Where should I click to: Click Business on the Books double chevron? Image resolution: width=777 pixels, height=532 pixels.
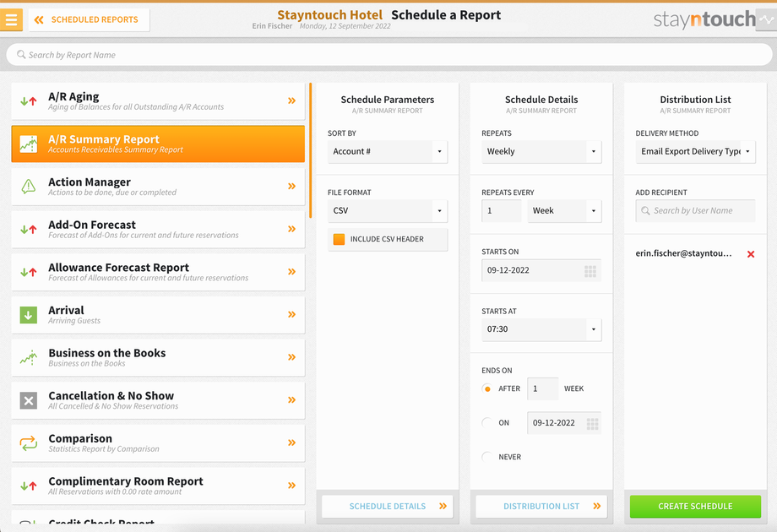click(292, 357)
